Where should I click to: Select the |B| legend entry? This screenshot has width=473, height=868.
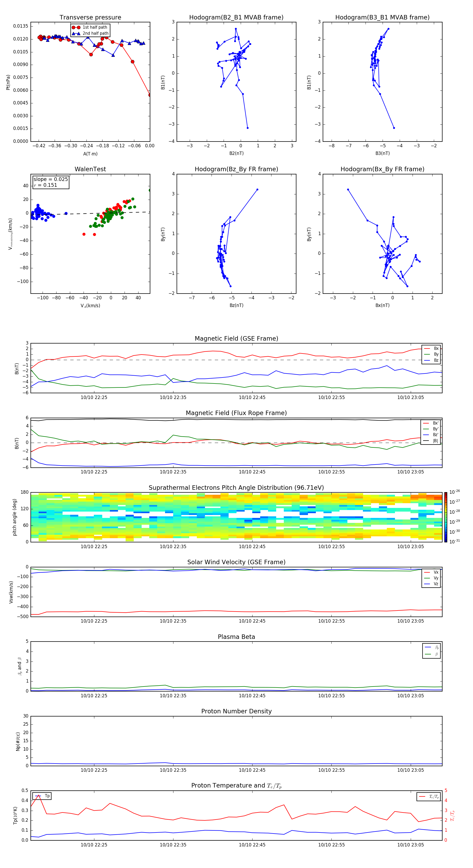431,441
